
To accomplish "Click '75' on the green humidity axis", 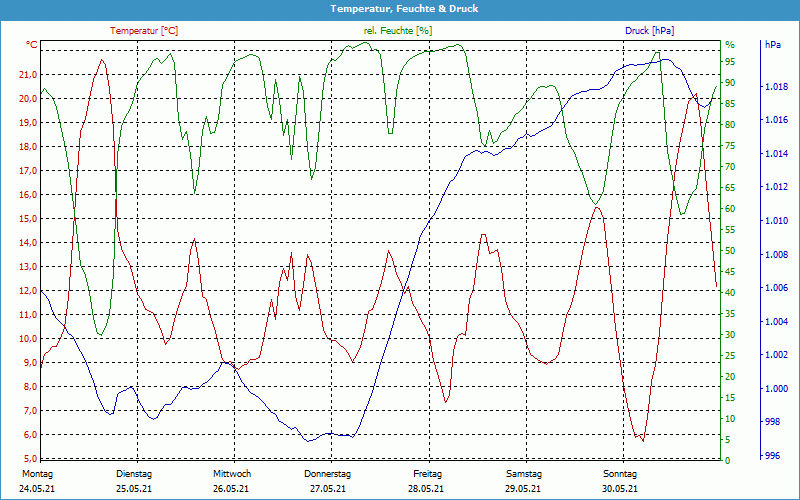I will point(731,146).
